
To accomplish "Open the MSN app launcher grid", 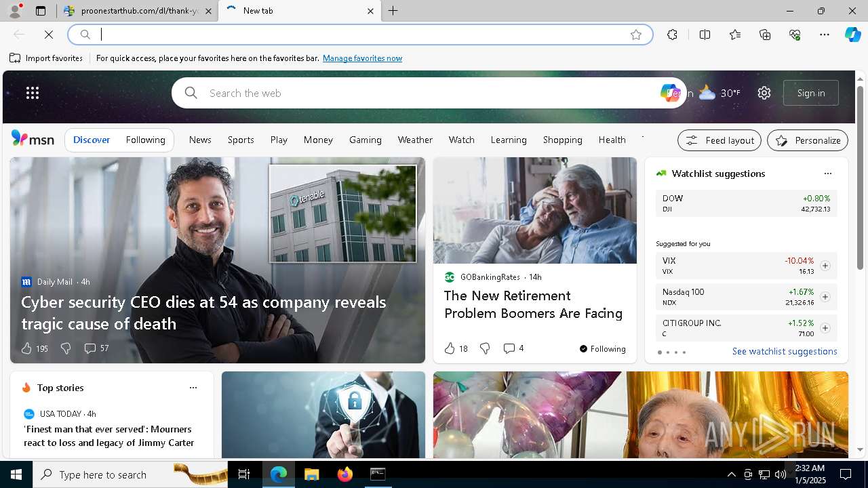I will click(33, 93).
